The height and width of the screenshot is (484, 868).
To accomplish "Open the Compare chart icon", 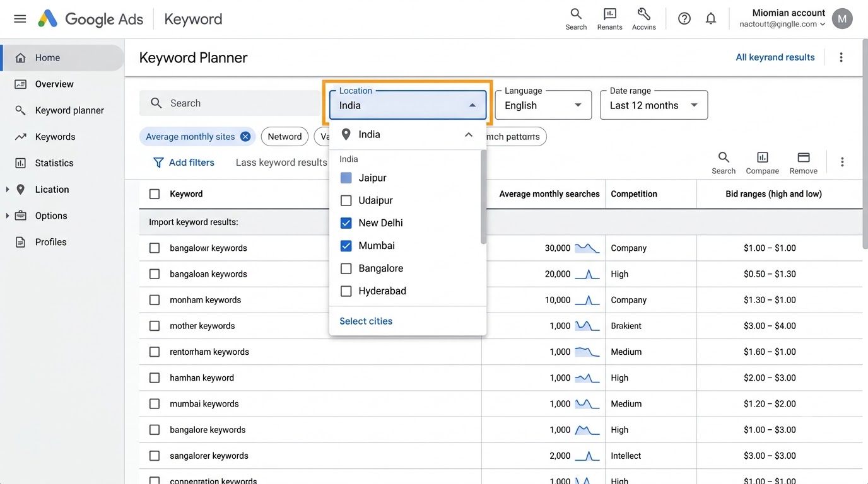I will (x=763, y=162).
